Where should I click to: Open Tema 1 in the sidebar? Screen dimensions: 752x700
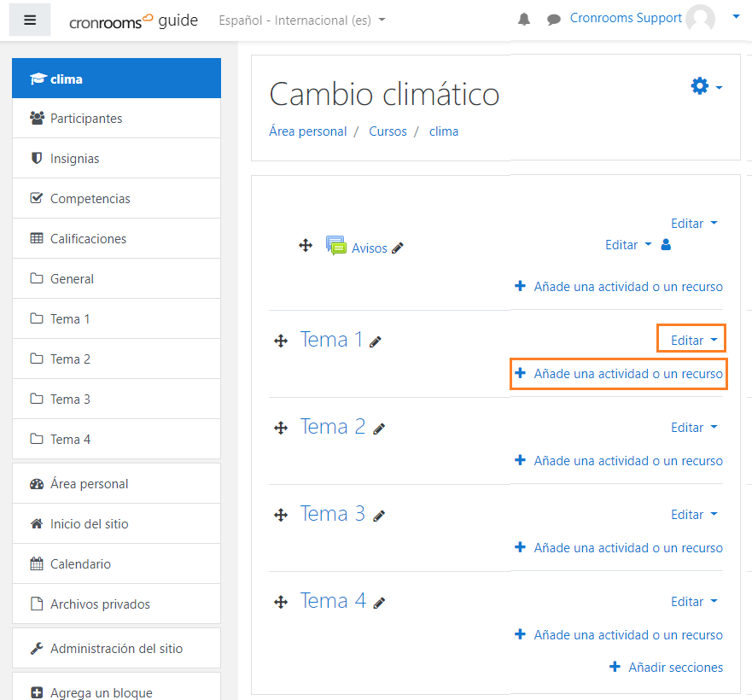116,318
